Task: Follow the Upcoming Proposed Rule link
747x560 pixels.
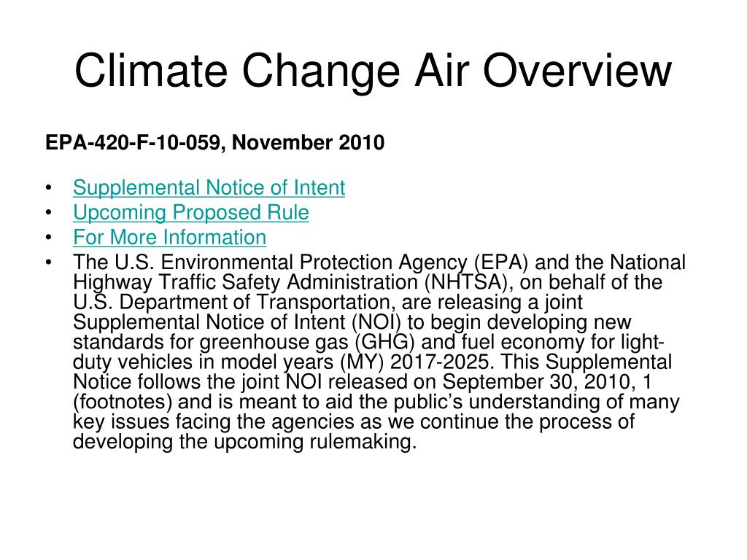Action: coord(191,212)
